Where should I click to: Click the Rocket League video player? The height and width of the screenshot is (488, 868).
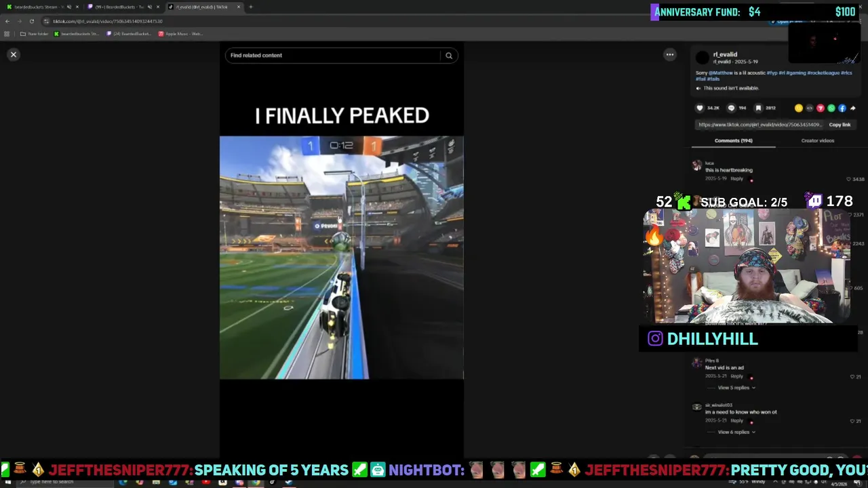(x=342, y=258)
